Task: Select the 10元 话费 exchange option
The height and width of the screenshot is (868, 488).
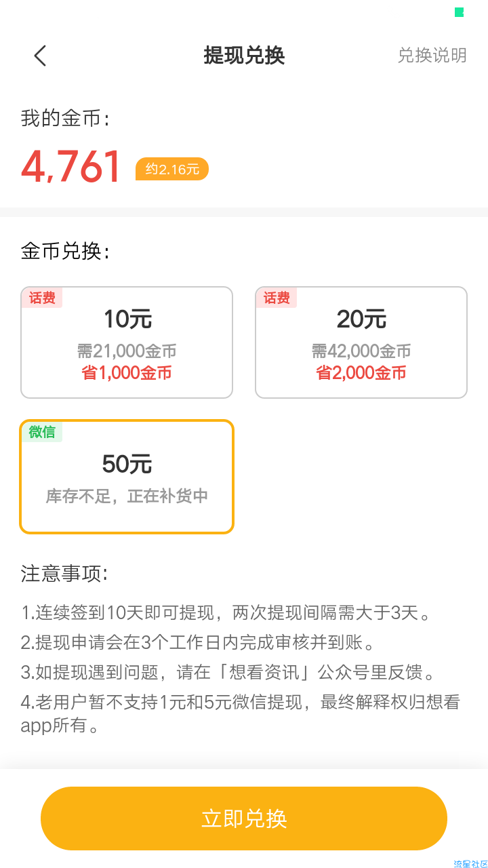Action: pyautogui.click(x=127, y=342)
